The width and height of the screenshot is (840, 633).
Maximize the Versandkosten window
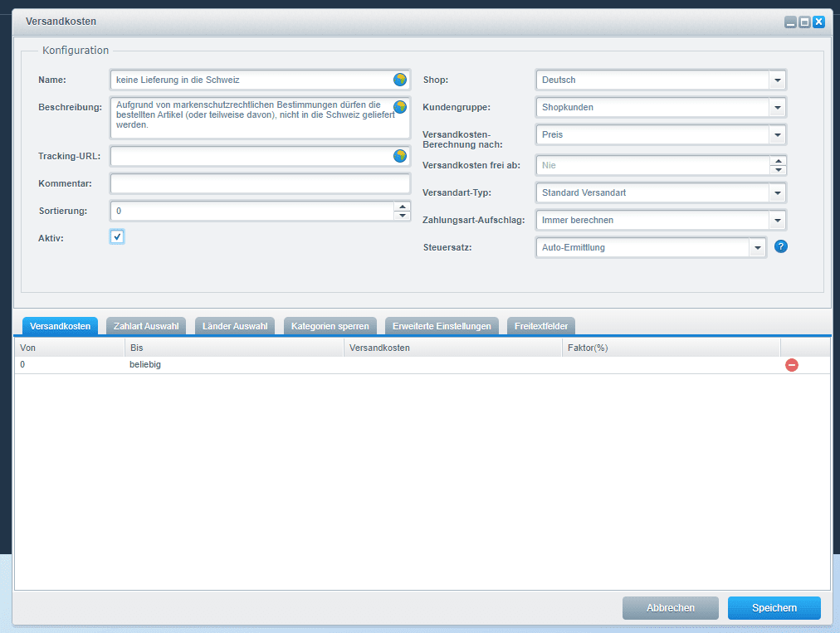click(804, 22)
